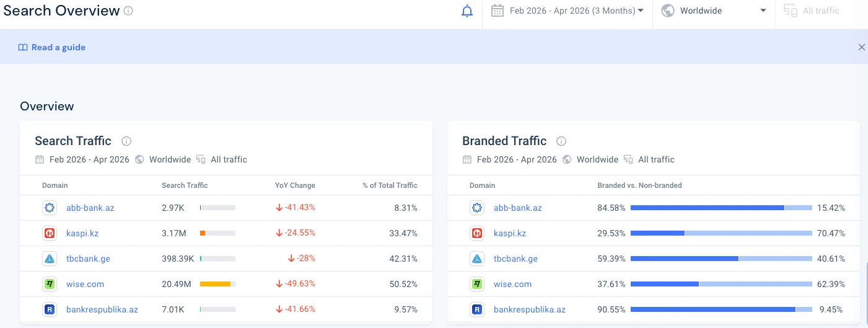Click the calendar icon in date picker
The height and width of the screenshot is (328, 868).
tap(497, 11)
